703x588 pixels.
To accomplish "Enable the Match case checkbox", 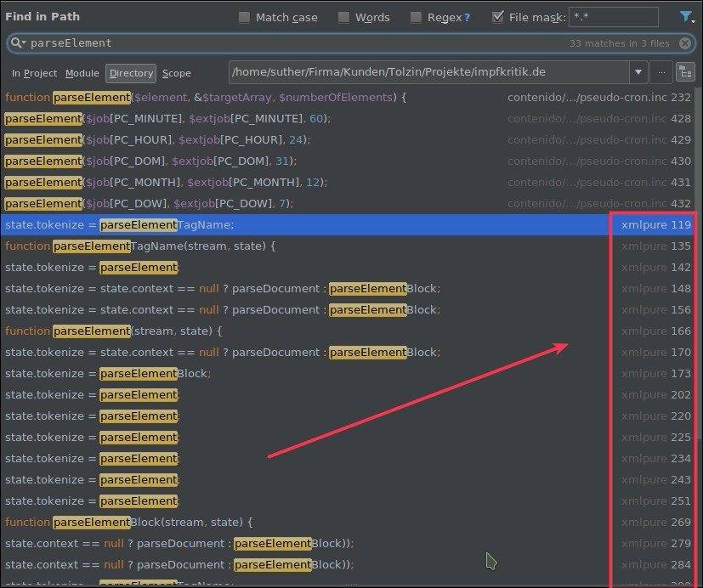I will (x=245, y=17).
